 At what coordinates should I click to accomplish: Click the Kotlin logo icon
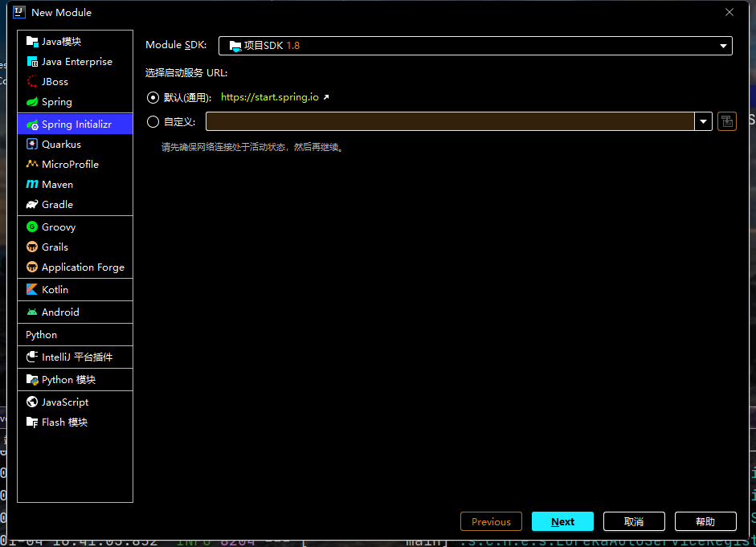[32, 290]
